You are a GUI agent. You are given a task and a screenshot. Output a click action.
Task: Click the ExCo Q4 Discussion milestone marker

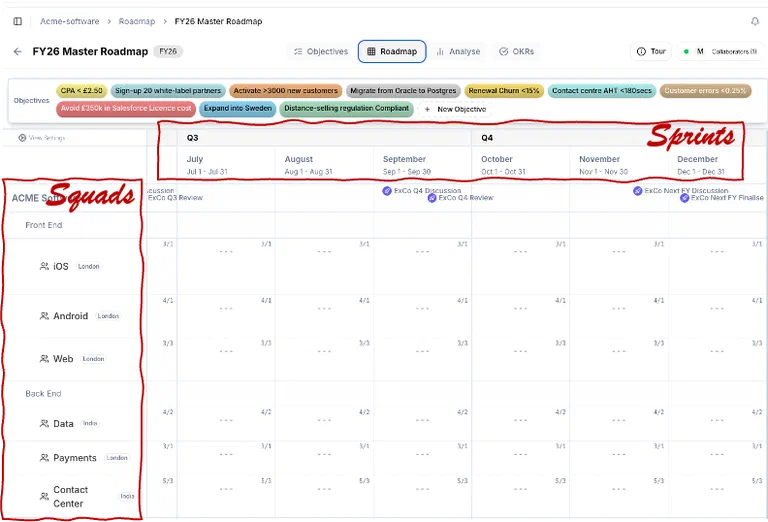[x=387, y=190]
